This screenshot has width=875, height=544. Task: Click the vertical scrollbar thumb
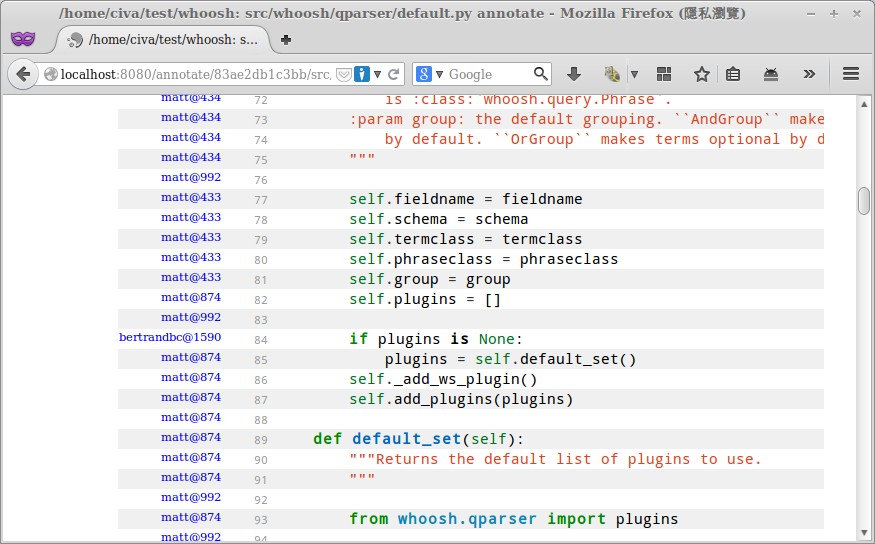point(864,200)
